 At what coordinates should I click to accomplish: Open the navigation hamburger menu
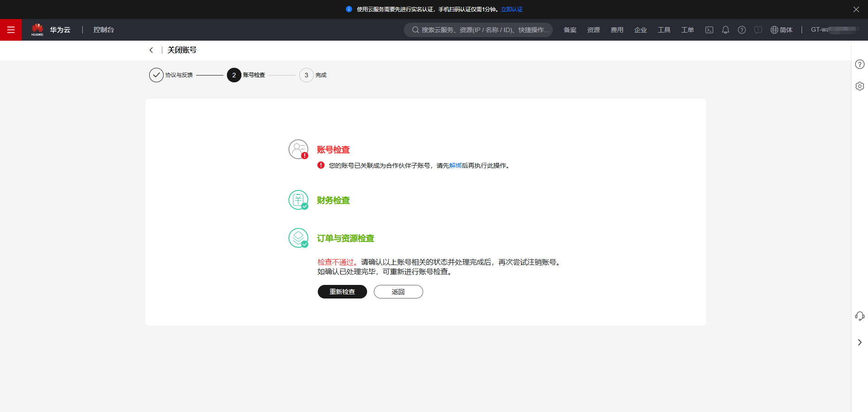coord(11,29)
